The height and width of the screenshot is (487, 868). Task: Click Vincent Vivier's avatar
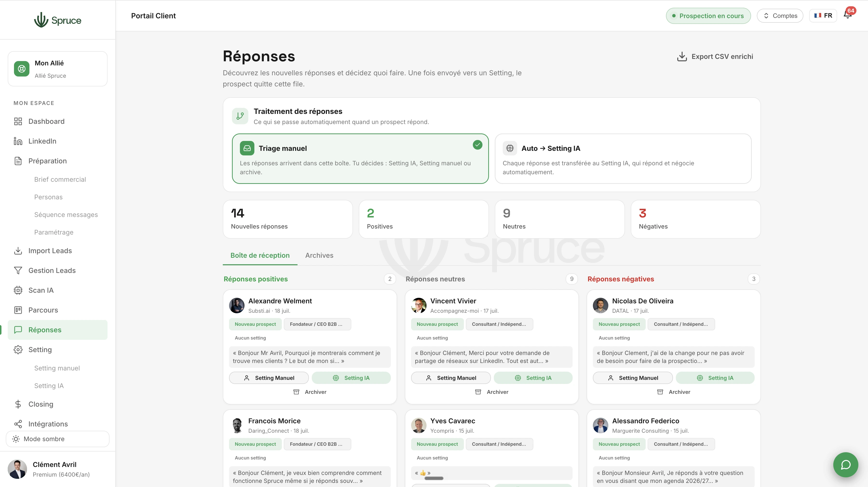(x=419, y=305)
